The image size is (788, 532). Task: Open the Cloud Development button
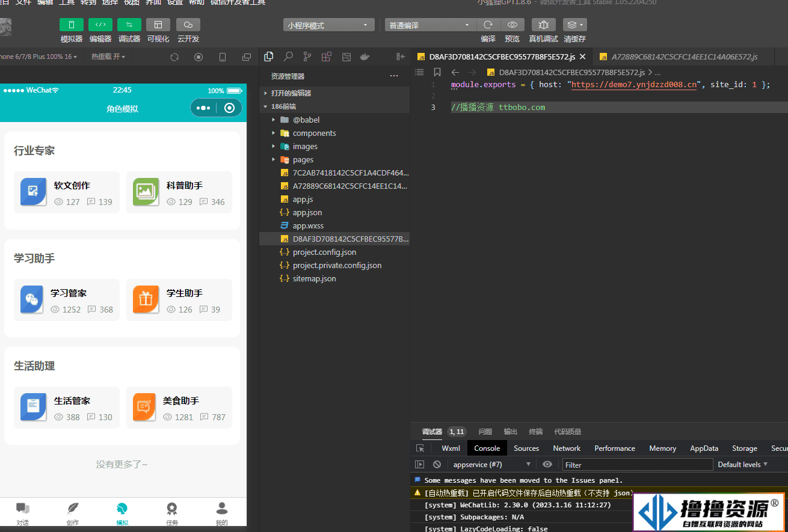click(x=188, y=25)
